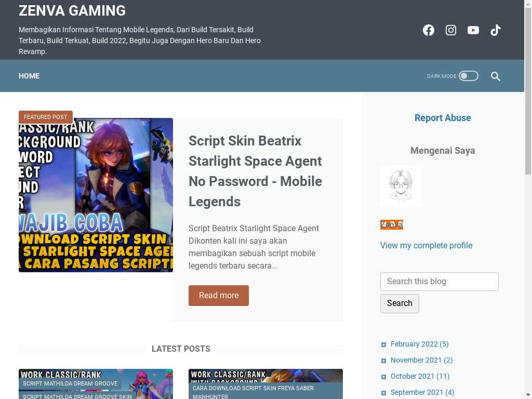
Task: Click the author profile avatar image
Action: coord(401,185)
